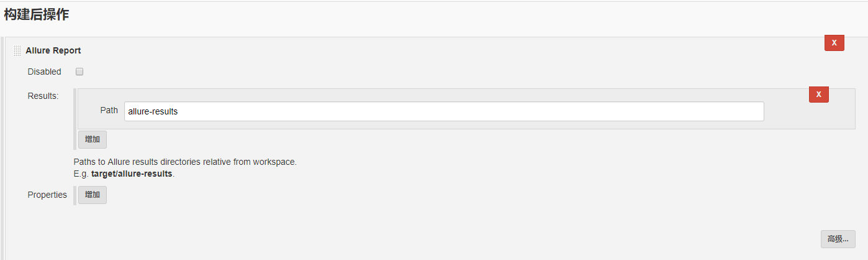Click the gray vertical bar beside Properties 增加

[75, 195]
